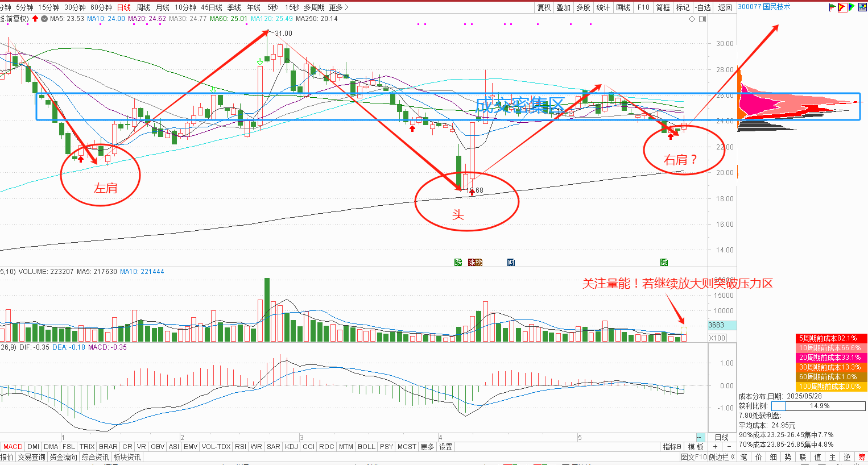Remove from watchlist via -自选
The width and height of the screenshot is (868, 465).
click(703, 7)
